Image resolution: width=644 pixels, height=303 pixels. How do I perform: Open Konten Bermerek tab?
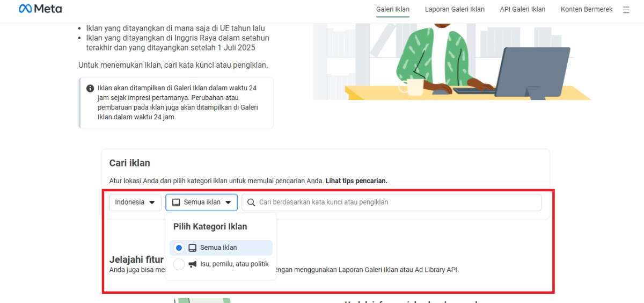587,9
